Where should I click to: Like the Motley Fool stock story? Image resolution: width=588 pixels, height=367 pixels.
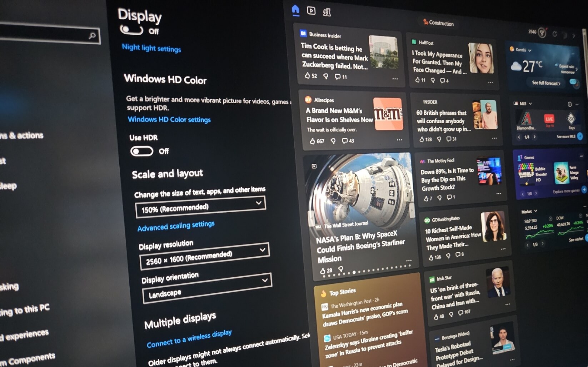[x=426, y=198]
